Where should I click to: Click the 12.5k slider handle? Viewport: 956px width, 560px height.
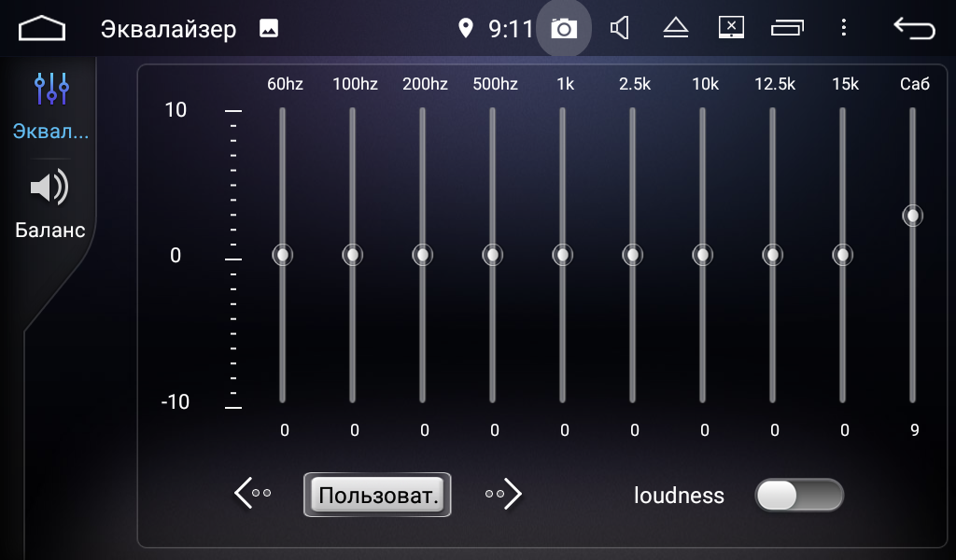click(772, 255)
